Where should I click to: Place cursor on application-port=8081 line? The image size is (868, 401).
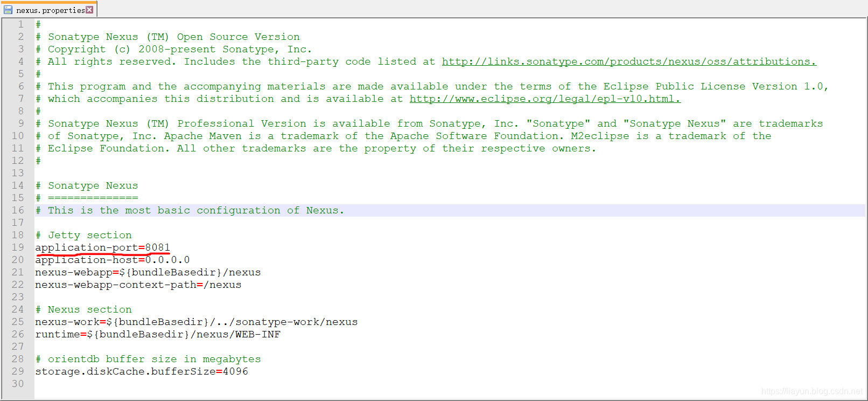[x=102, y=247]
